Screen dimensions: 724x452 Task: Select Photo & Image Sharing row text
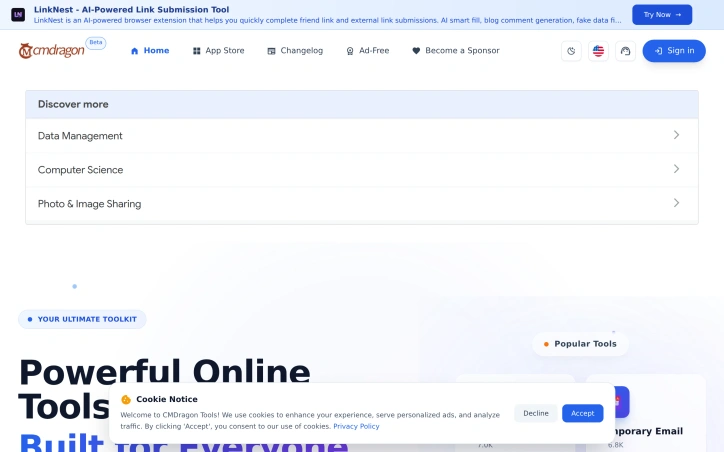click(90, 204)
